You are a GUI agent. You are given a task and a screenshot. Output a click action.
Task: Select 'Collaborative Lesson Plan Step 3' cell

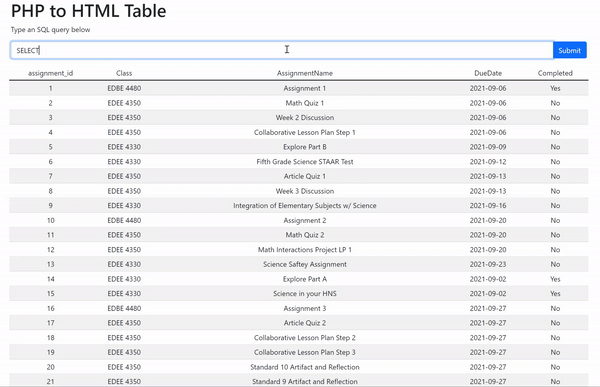305,352
